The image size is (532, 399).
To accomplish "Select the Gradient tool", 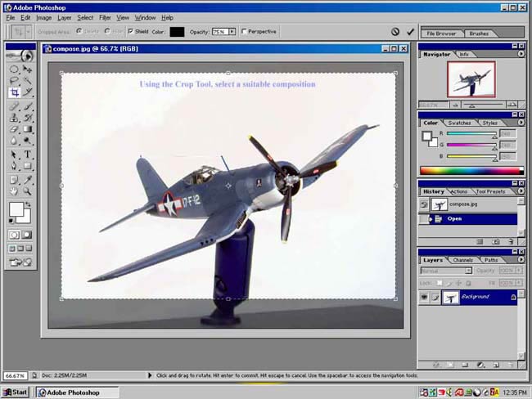I will tap(27, 129).
